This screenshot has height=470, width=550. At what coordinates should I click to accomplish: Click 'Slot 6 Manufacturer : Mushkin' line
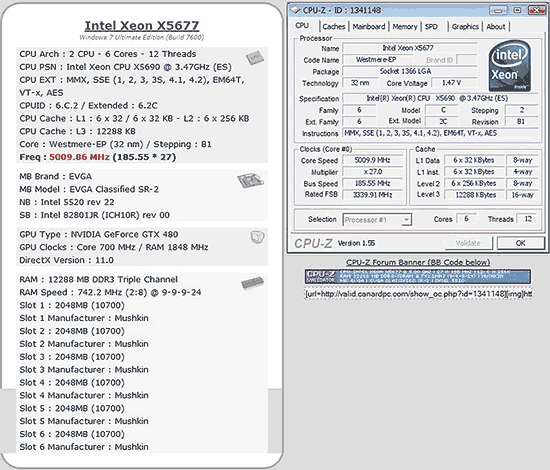[84, 447]
